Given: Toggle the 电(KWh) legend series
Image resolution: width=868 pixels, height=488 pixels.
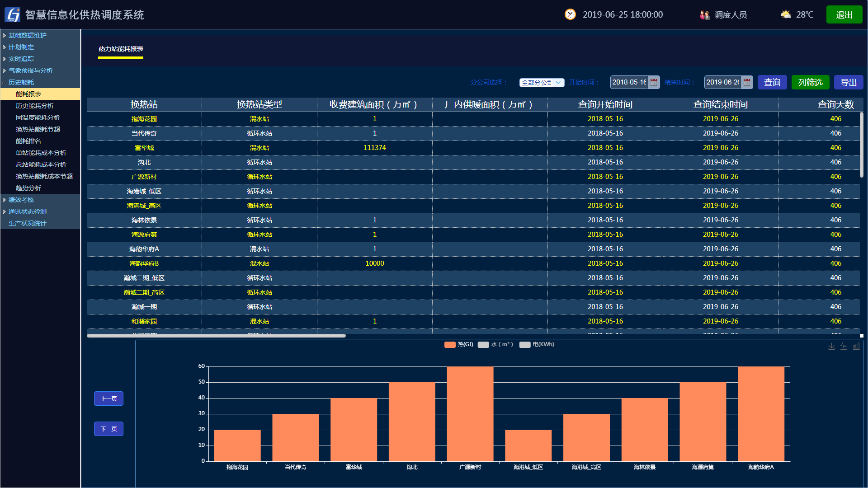Looking at the screenshot, I should tap(537, 344).
